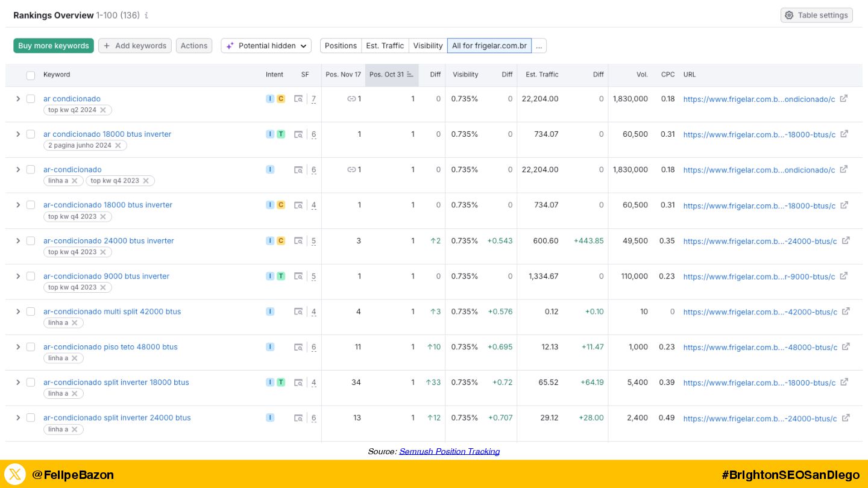868x488 pixels.
Task: Click the X social icon in footer
Action: click(x=15, y=474)
